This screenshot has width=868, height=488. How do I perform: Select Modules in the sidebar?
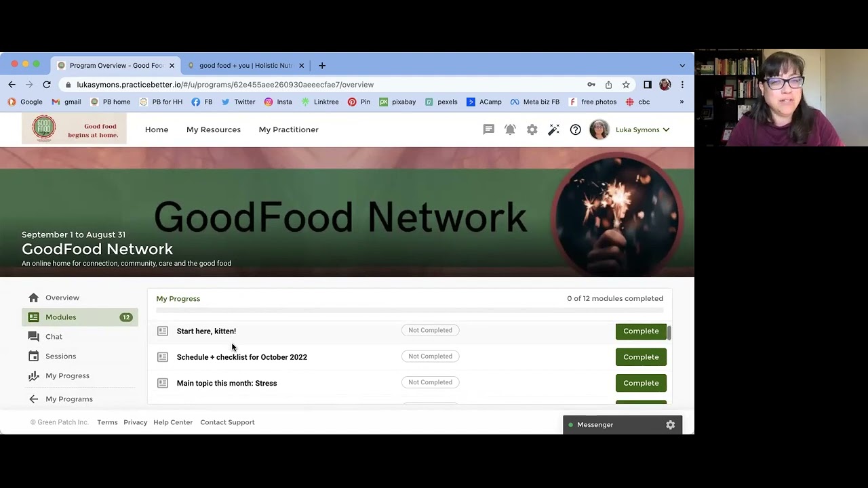[80, 317]
